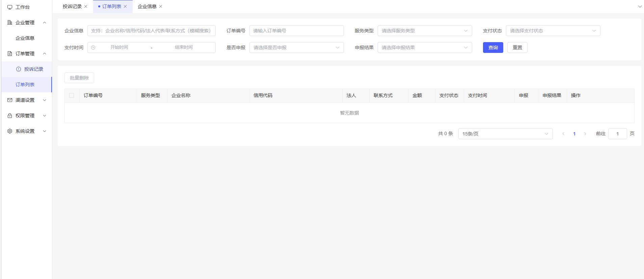
Task: Click the clock icon in 支付时间 field
Action: (93, 48)
